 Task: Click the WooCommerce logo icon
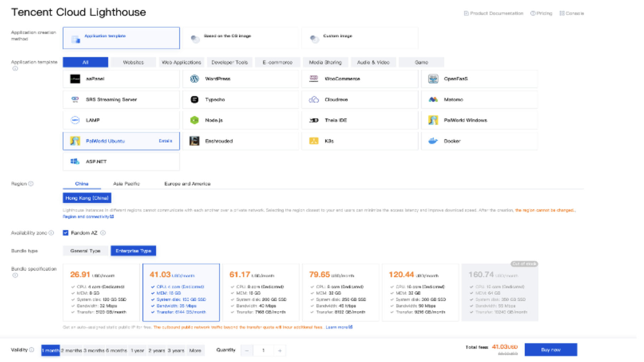tap(313, 79)
